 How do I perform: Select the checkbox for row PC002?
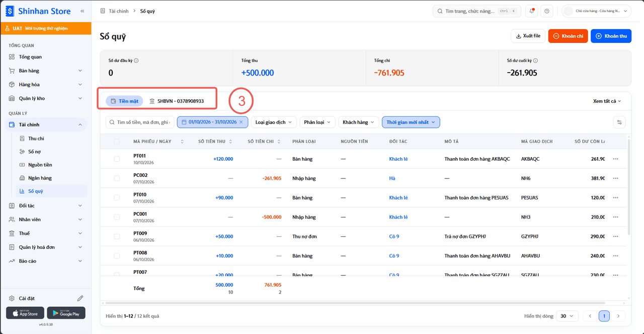pyautogui.click(x=117, y=178)
